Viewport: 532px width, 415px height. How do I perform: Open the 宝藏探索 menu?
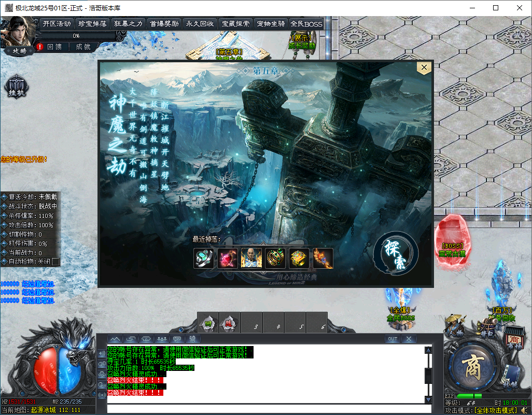(235, 24)
